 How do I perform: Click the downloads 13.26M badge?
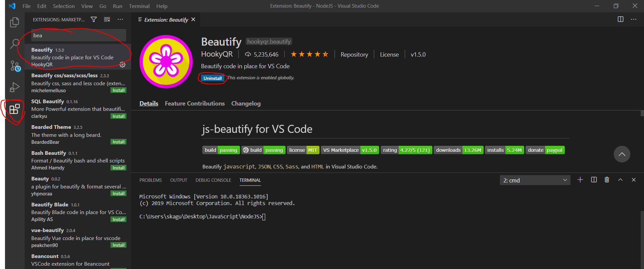[459, 150]
